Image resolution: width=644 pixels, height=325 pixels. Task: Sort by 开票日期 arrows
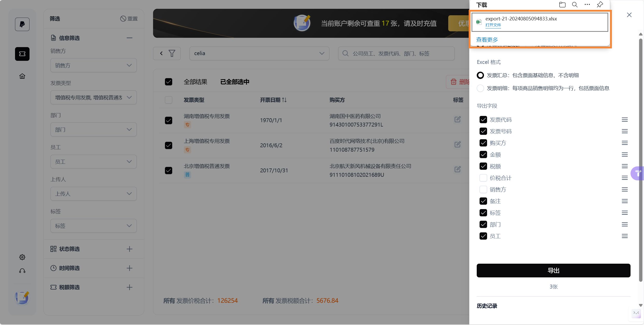284,100
